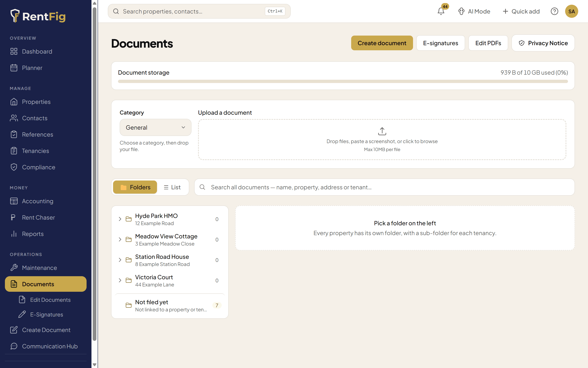Click the upload arrow icon in drop zone
Viewport: 588px width, 368px height.
[x=382, y=131]
